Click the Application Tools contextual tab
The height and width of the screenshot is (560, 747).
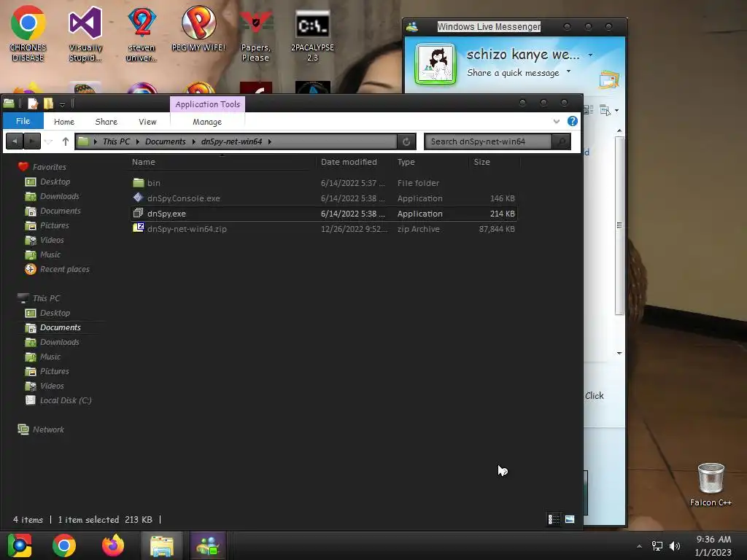click(x=207, y=104)
